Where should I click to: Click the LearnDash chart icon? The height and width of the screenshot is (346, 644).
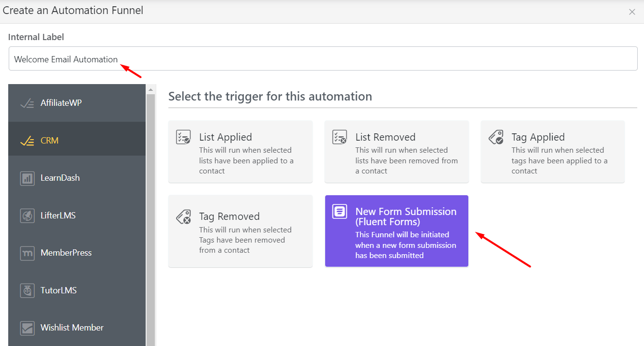click(x=27, y=178)
